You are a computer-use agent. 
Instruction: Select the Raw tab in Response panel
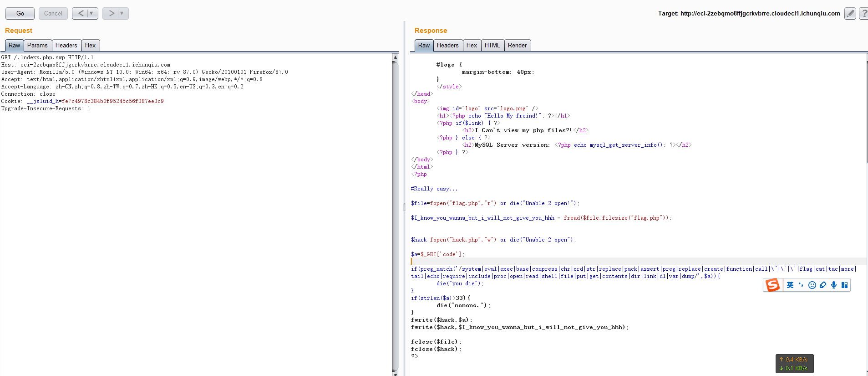424,45
